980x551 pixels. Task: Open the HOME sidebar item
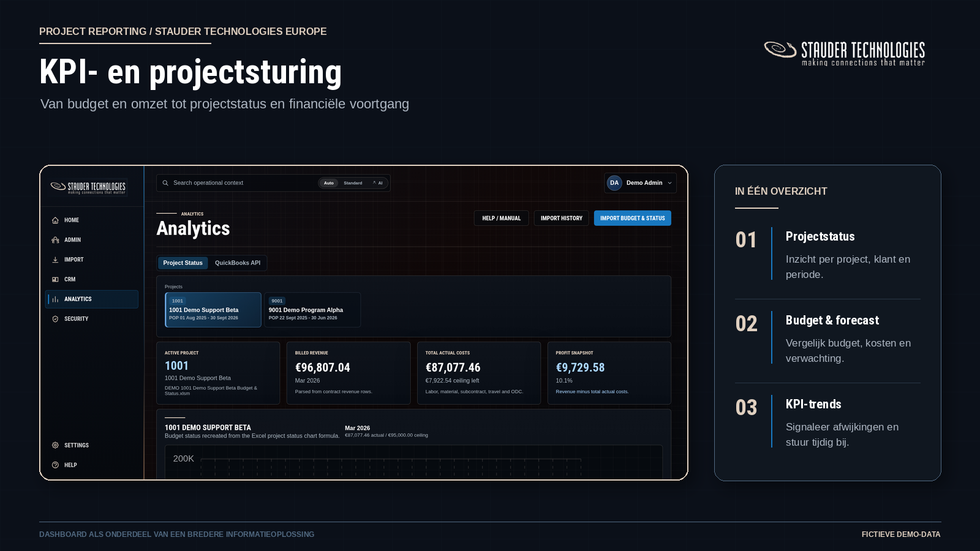pyautogui.click(x=92, y=220)
